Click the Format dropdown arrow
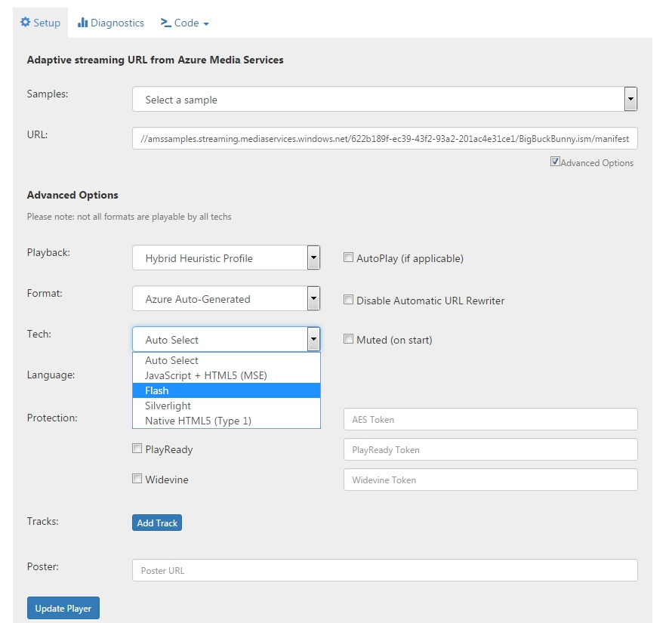This screenshot has height=623, width=672. (x=313, y=298)
